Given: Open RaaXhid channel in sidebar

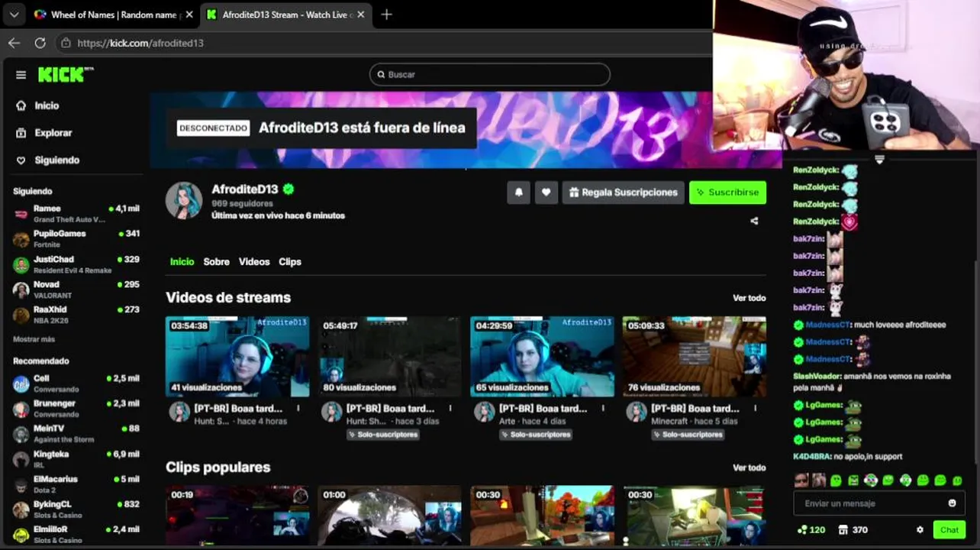Looking at the screenshot, I should (x=76, y=315).
